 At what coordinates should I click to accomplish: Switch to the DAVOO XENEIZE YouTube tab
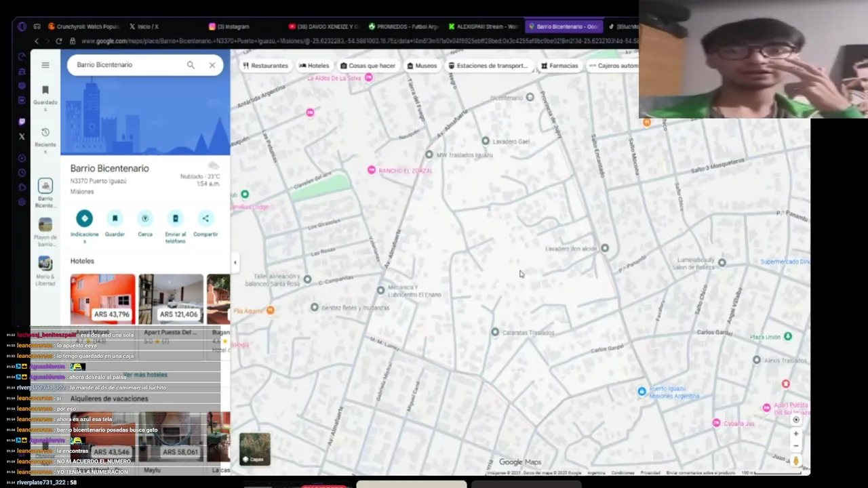coord(323,26)
